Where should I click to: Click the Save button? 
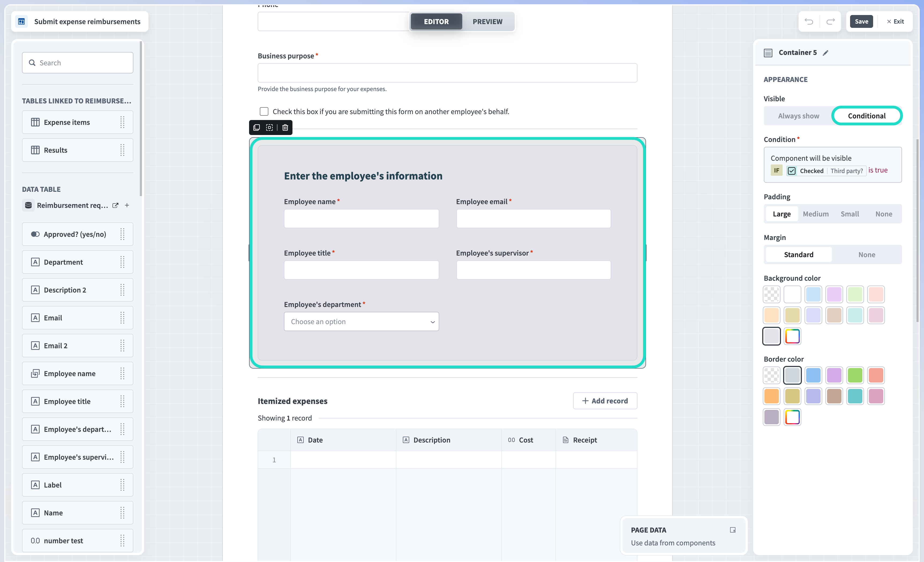coord(861,21)
